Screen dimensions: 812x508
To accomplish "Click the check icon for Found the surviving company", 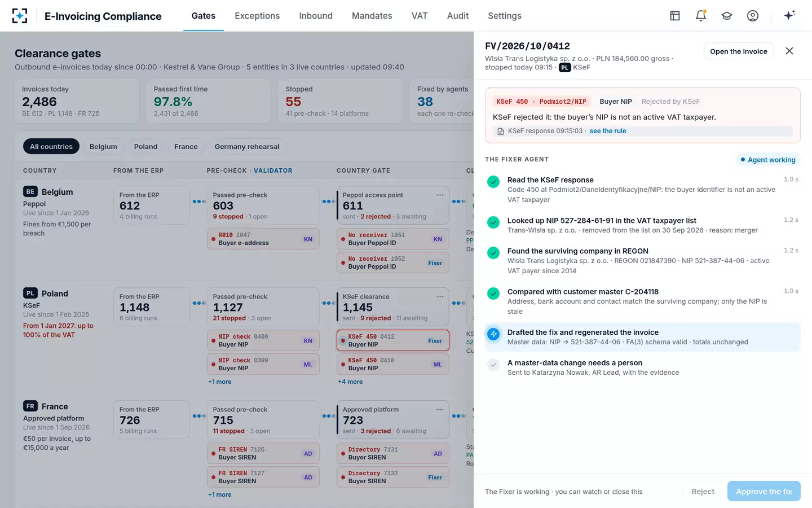I will [x=493, y=252].
